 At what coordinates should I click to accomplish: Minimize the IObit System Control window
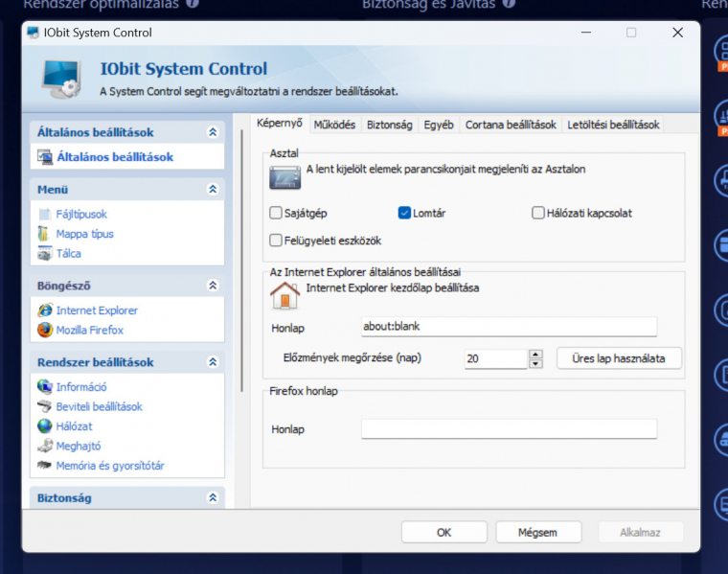pyautogui.click(x=586, y=33)
